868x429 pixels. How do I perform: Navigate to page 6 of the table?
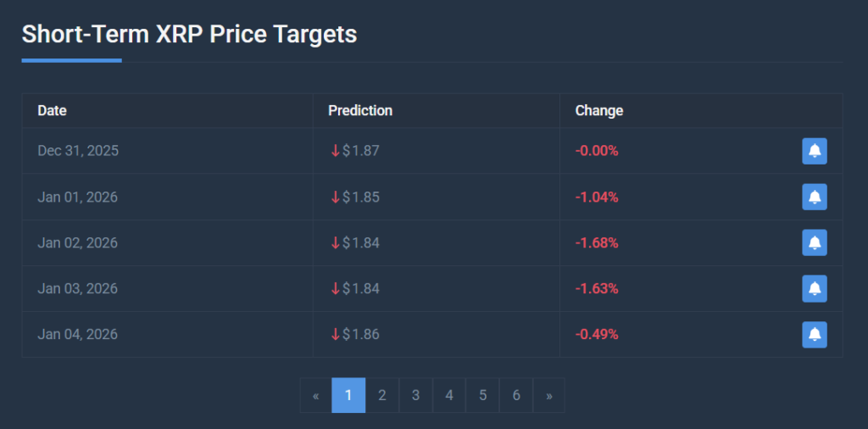pos(516,395)
